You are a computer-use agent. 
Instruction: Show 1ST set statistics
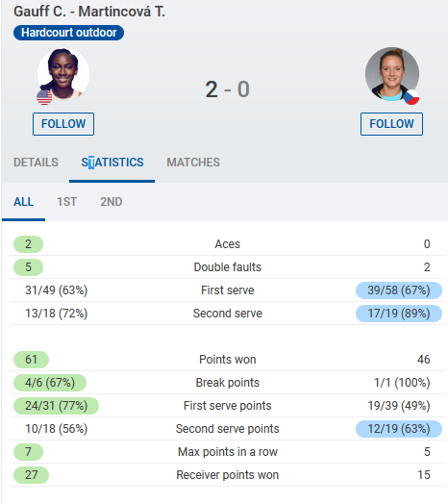click(x=67, y=202)
